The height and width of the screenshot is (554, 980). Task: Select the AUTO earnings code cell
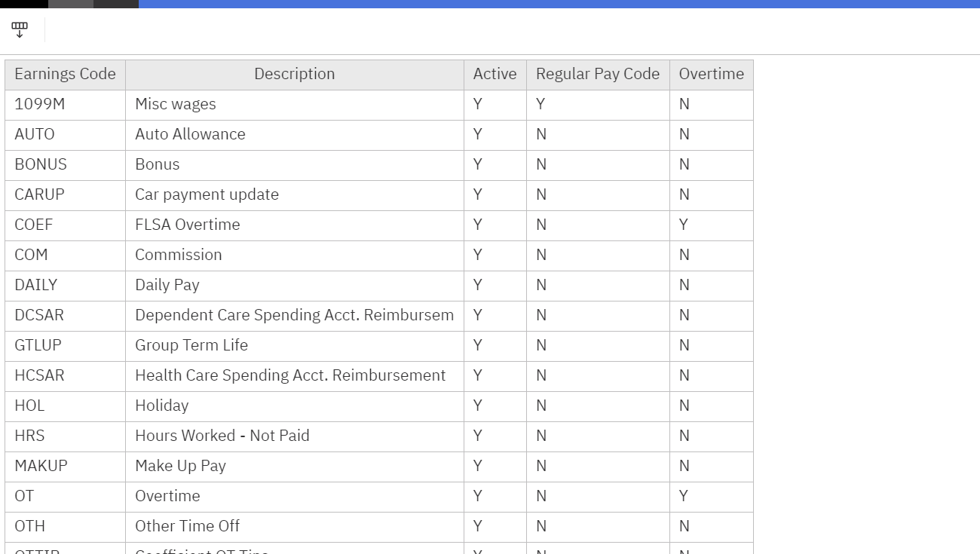[x=65, y=135]
